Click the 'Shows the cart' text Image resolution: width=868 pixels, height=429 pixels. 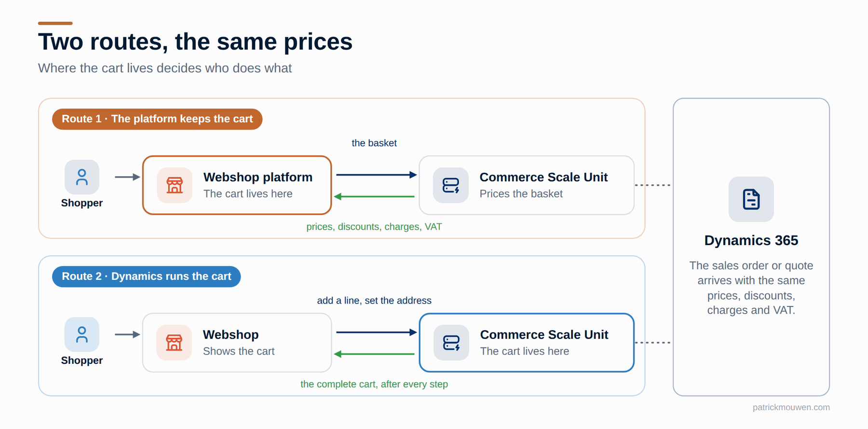click(239, 351)
